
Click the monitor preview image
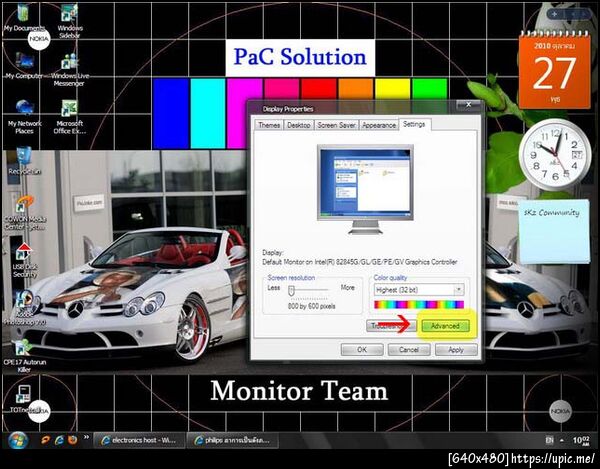click(x=365, y=189)
